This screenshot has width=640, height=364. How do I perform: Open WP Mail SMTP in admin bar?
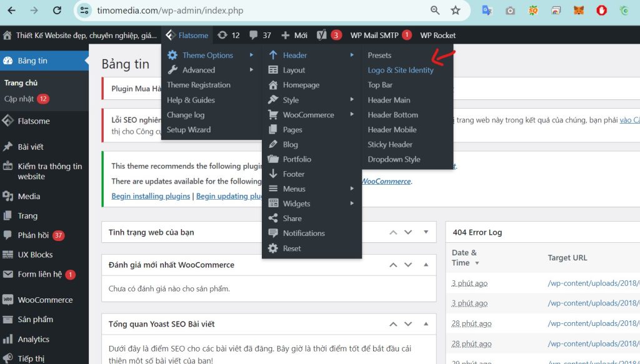[374, 35]
